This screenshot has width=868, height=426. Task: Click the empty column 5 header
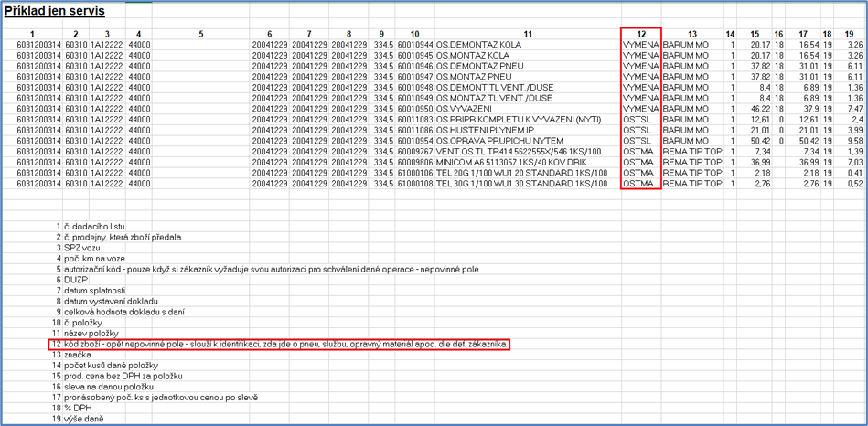(x=200, y=34)
